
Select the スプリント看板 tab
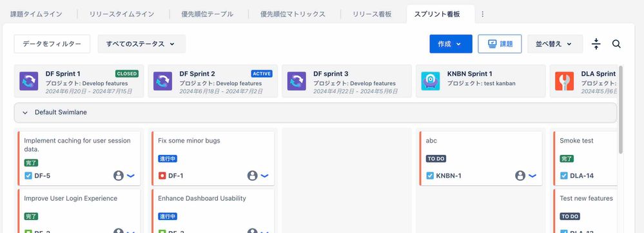tap(437, 14)
